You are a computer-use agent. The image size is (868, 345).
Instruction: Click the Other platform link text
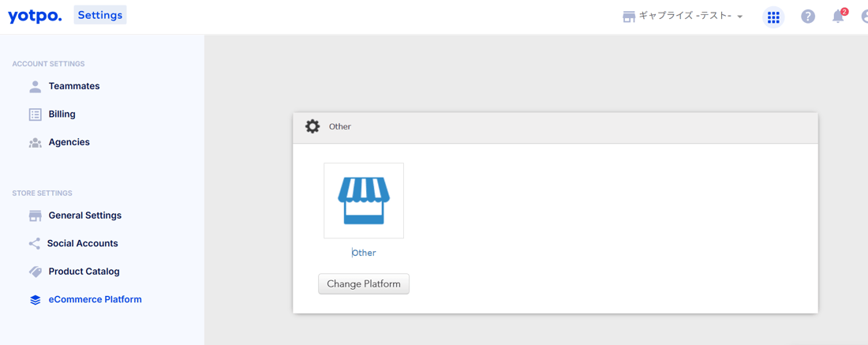364,253
